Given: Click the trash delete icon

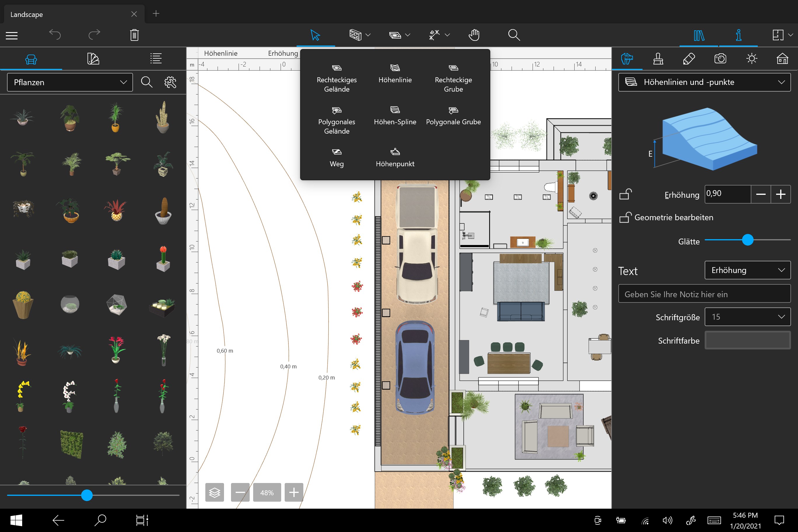Looking at the screenshot, I should click(134, 35).
